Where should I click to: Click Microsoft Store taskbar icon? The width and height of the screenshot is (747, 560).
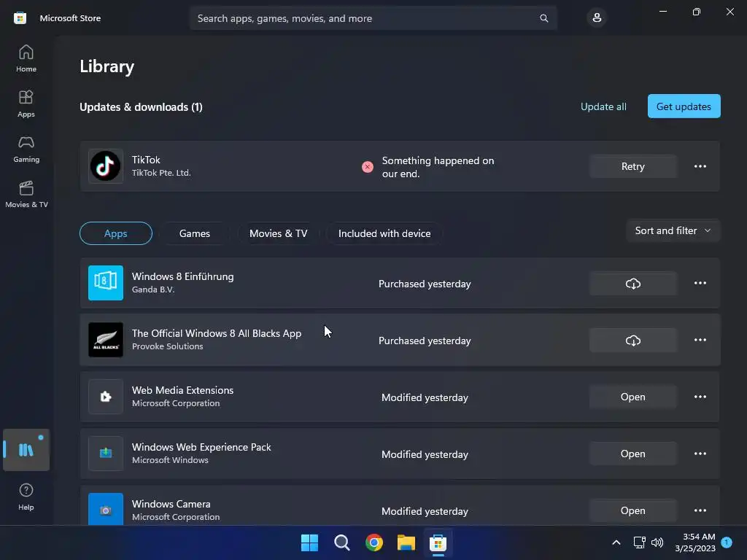[x=438, y=542]
